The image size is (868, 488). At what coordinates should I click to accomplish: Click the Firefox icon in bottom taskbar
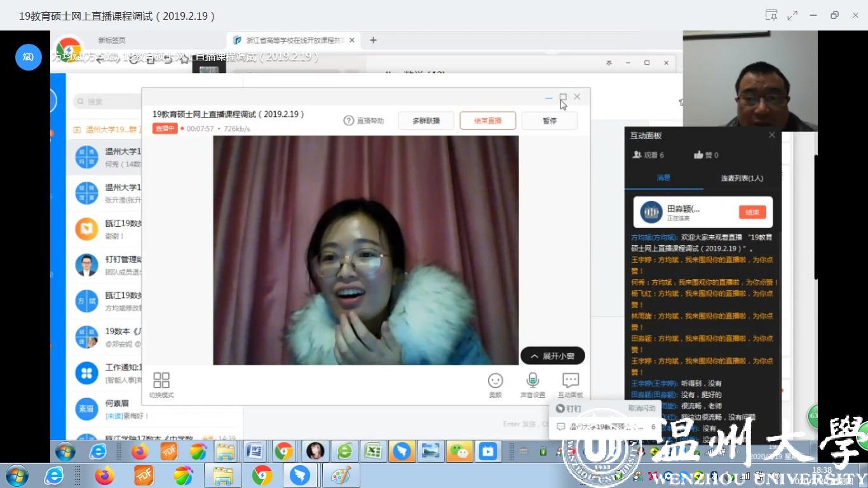coord(104,475)
